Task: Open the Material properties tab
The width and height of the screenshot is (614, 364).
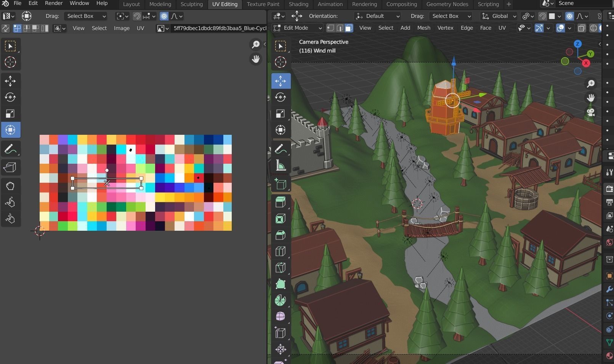Action: click(609, 355)
